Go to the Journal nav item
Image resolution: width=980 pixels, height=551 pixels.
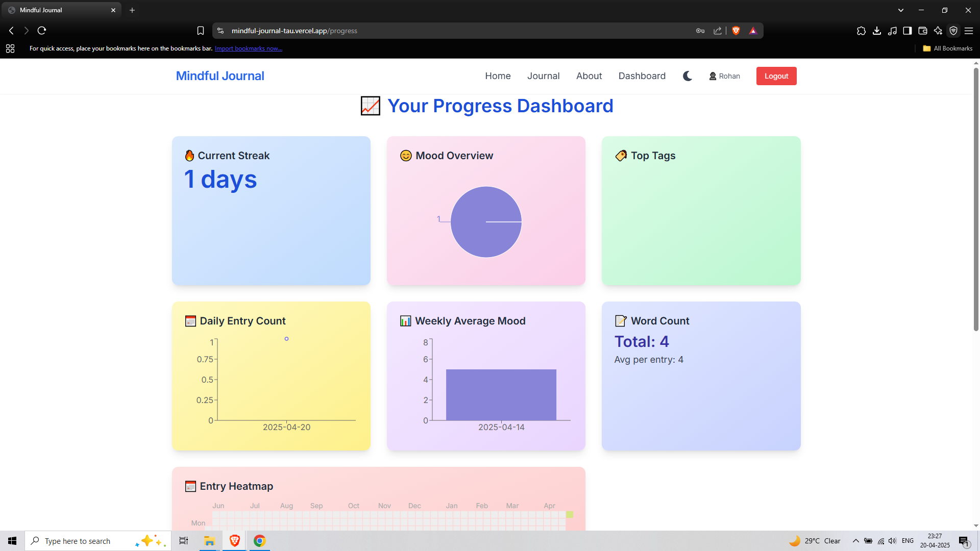point(543,76)
